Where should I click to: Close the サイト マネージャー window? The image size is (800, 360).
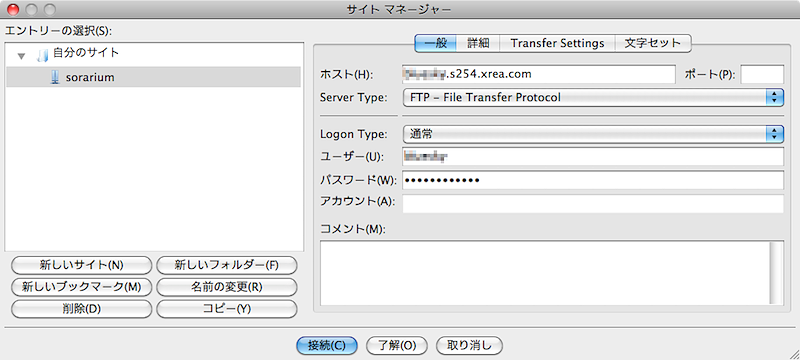(x=14, y=9)
